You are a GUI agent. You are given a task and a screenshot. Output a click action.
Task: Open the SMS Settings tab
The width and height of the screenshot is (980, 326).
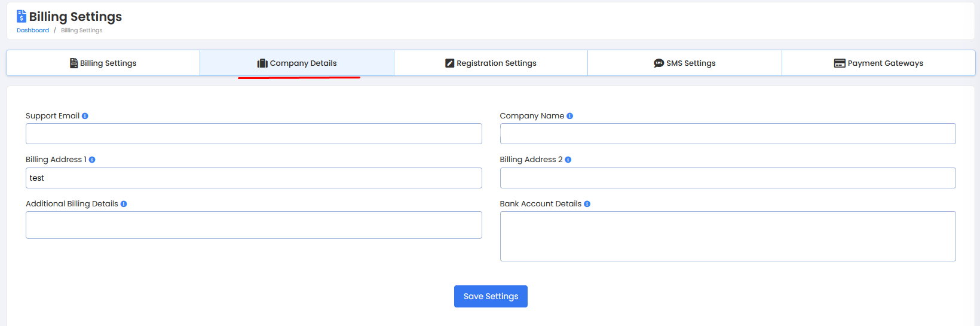pos(685,63)
